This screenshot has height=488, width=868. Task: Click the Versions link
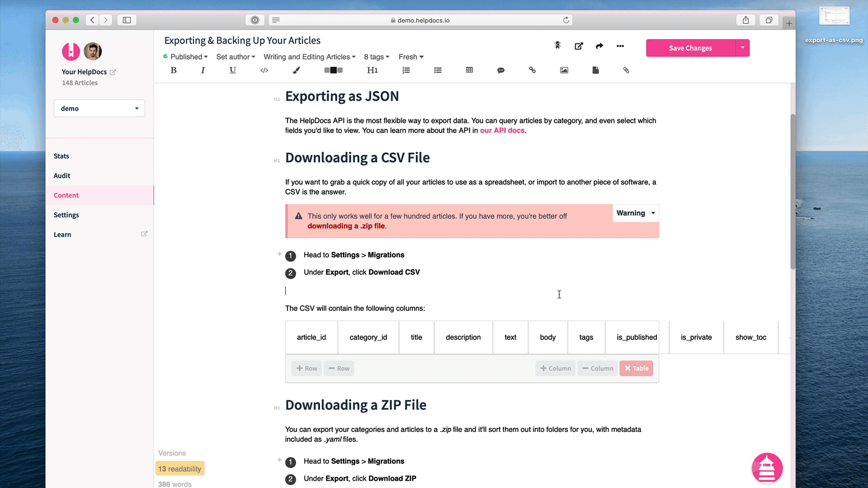(x=172, y=453)
